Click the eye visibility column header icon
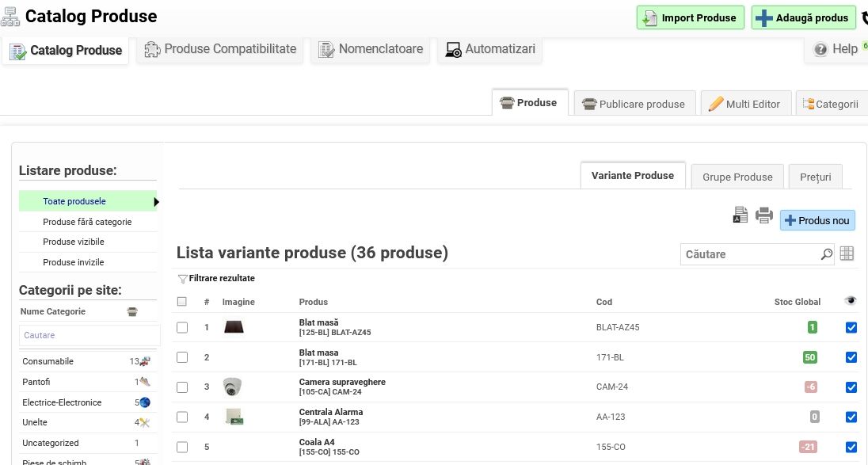The image size is (868, 465). [x=851, y=301]
